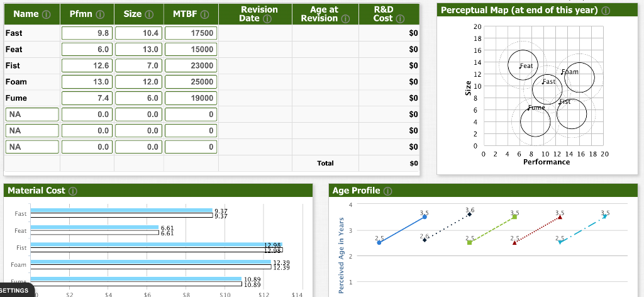This screenshot has height=297, width=644.
Task: Click the Foam 12.39 material cost bar
Action: 151,262
